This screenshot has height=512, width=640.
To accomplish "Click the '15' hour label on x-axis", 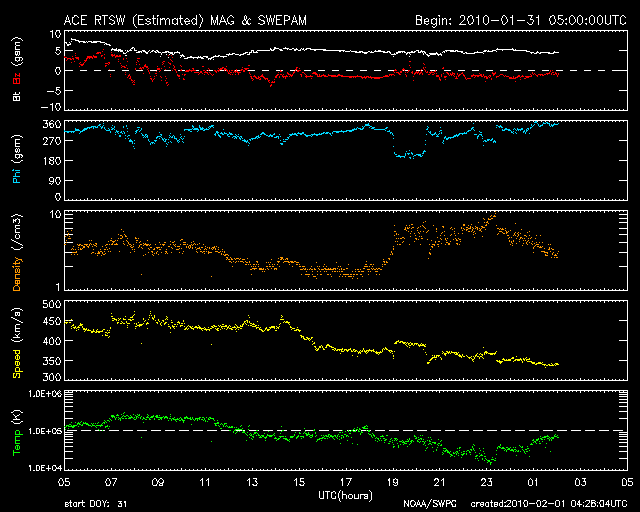I will [x=299, y=482].
